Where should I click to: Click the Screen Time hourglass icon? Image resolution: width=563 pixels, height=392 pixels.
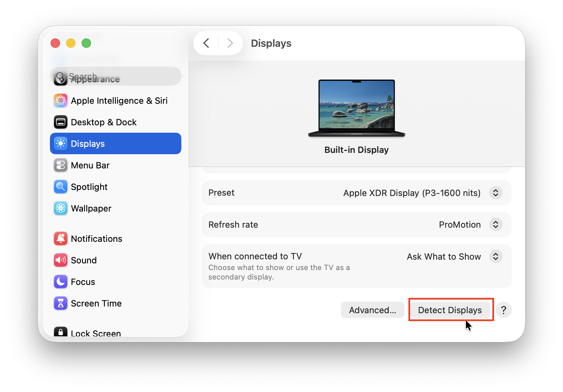pyautogui.click(x=61, y=303)
